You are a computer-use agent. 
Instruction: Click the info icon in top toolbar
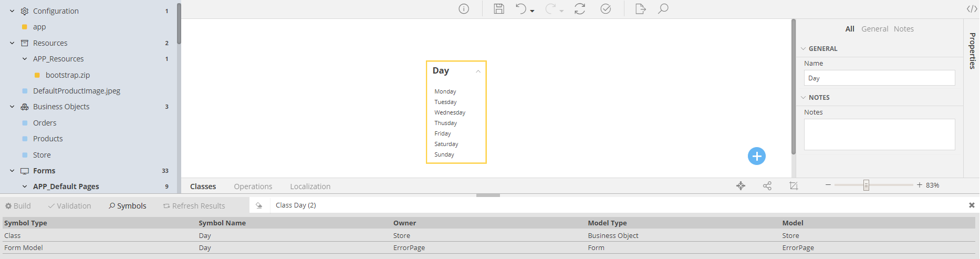pos(464,9)
